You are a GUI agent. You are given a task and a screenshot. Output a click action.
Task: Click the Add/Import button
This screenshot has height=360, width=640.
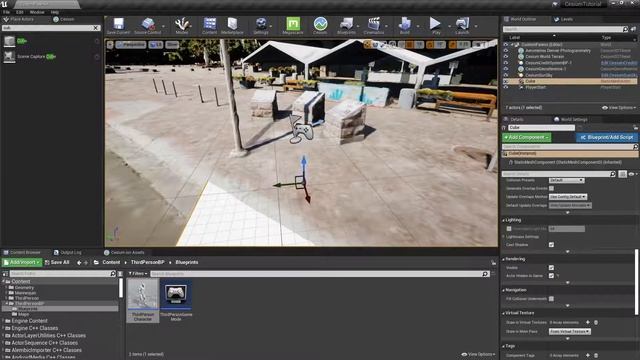click(22, 262)
